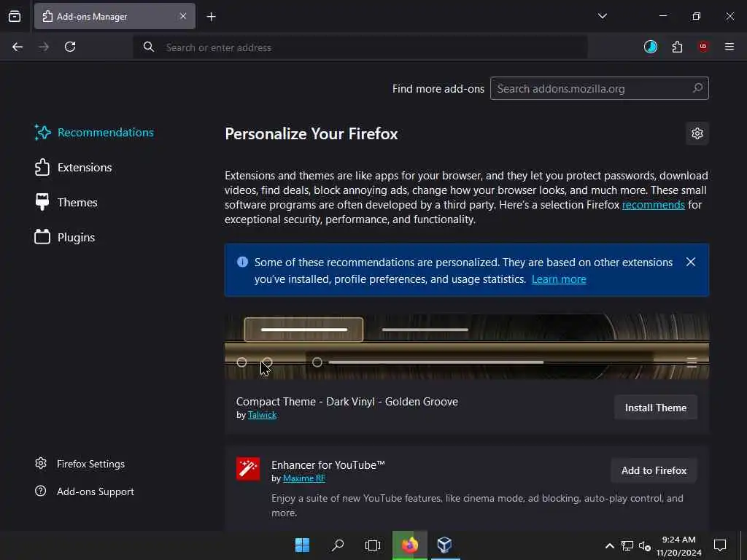Open author Maxime RF's link
Viewport: 747px width, 560px height.
click(x=304, y=478)
